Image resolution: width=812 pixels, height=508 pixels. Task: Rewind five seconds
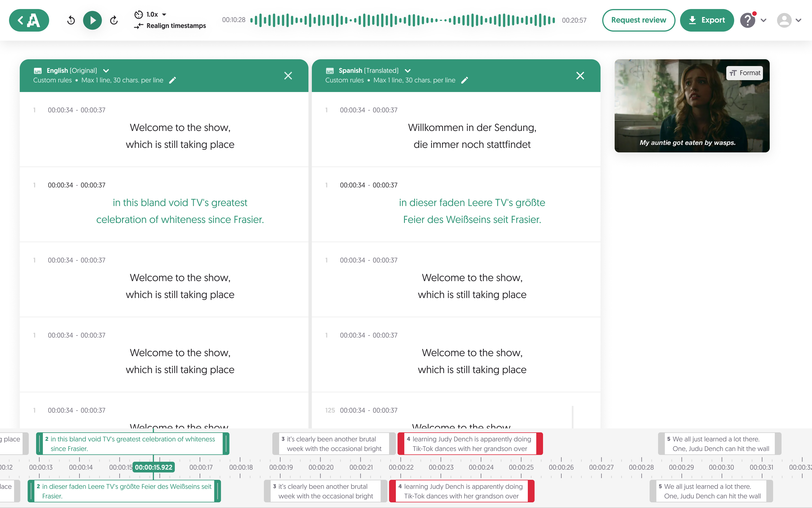pyautogui.click(x=71, y=20)
